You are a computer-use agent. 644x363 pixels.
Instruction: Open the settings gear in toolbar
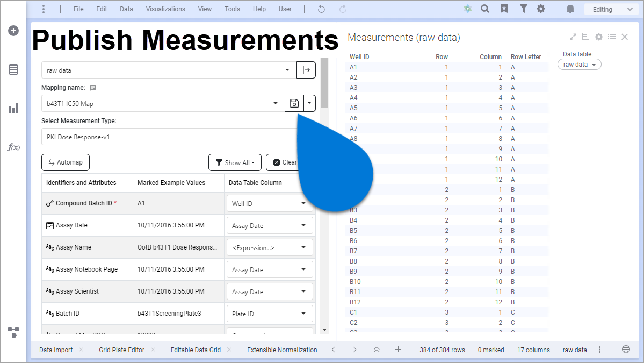coord(541,9)
